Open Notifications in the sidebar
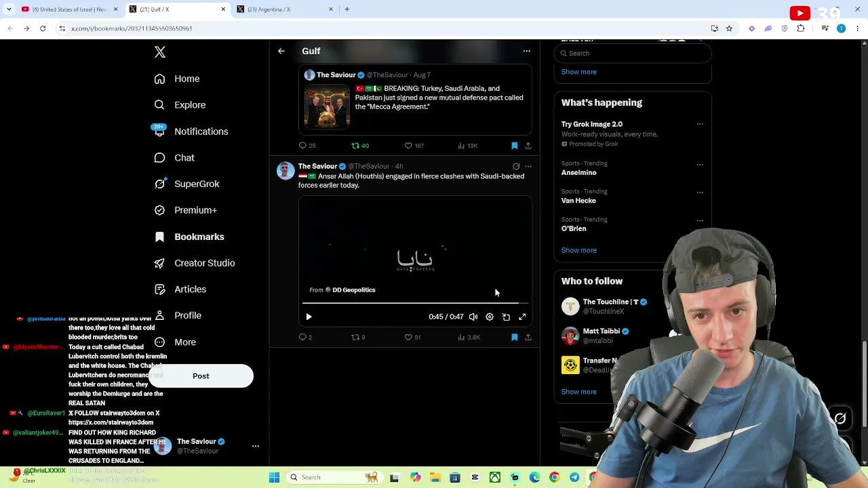This screenshot has height=488, width=868. [191, 131]
